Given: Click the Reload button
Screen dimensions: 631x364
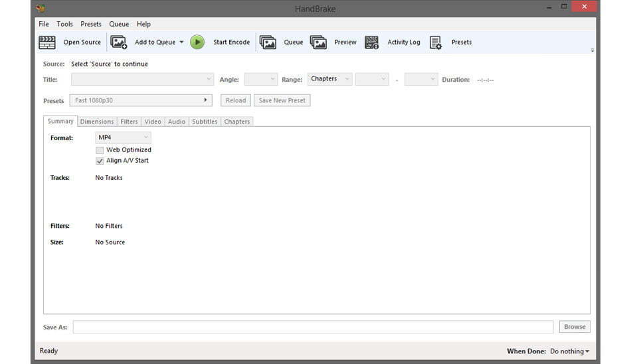Looking at the screenshot, I should pyautogui.click(x=236, y=100).
